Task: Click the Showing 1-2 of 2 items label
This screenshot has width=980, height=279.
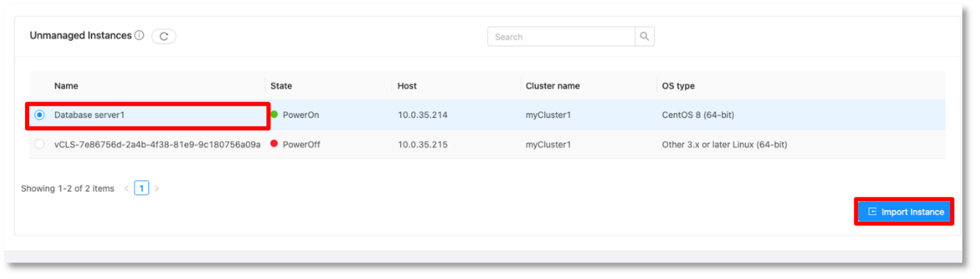Action: click(x=67, y=188)
